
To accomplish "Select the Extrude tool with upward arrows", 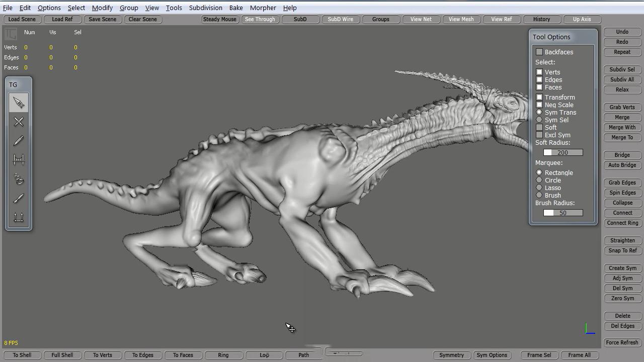I will pyautogui.click(x=19, y=217).
